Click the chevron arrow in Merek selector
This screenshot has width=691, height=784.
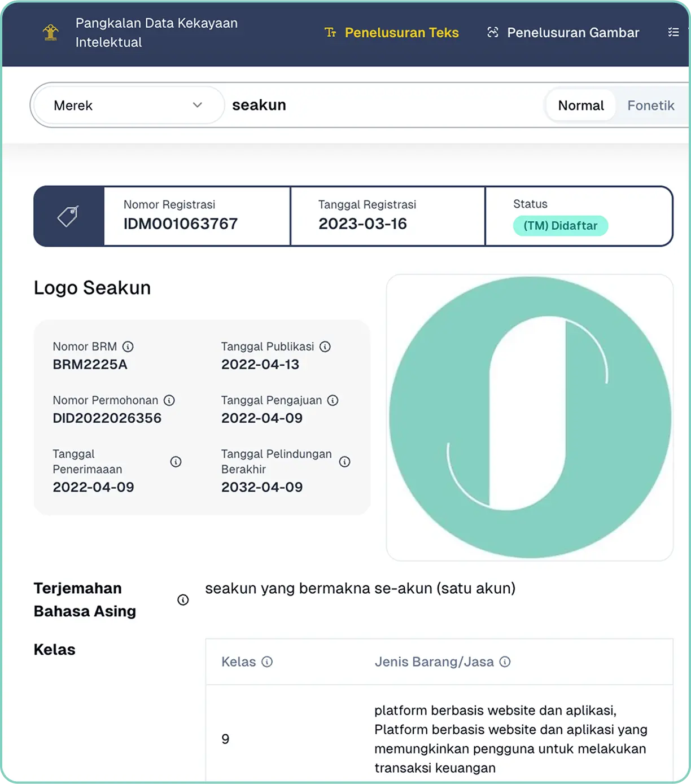(198, 106)
